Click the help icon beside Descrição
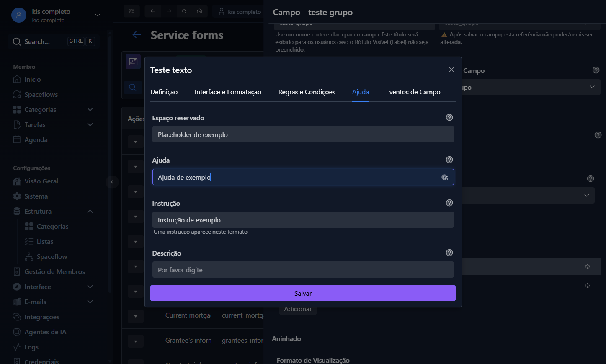 (449, 253)
